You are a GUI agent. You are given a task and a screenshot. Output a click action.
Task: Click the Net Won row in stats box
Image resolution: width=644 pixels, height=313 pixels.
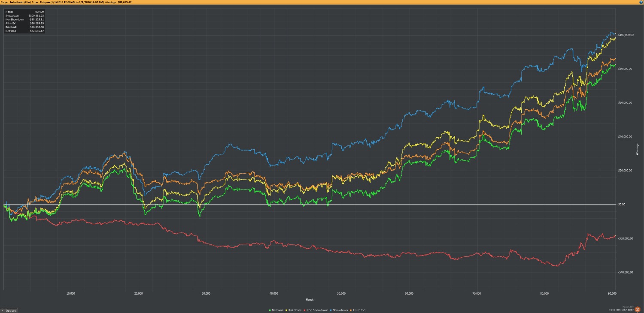[x=24, y=31]
